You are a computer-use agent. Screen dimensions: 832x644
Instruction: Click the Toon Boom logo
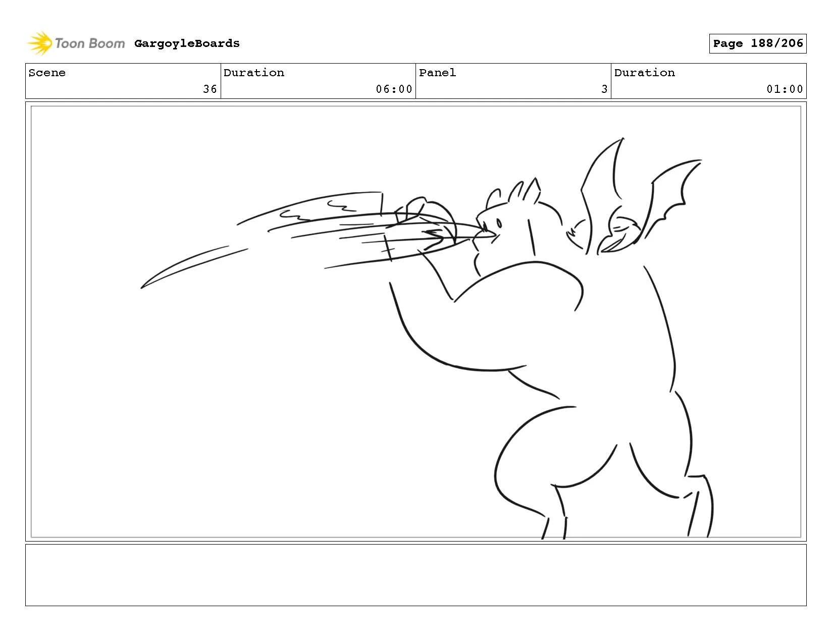click(76, 43)
